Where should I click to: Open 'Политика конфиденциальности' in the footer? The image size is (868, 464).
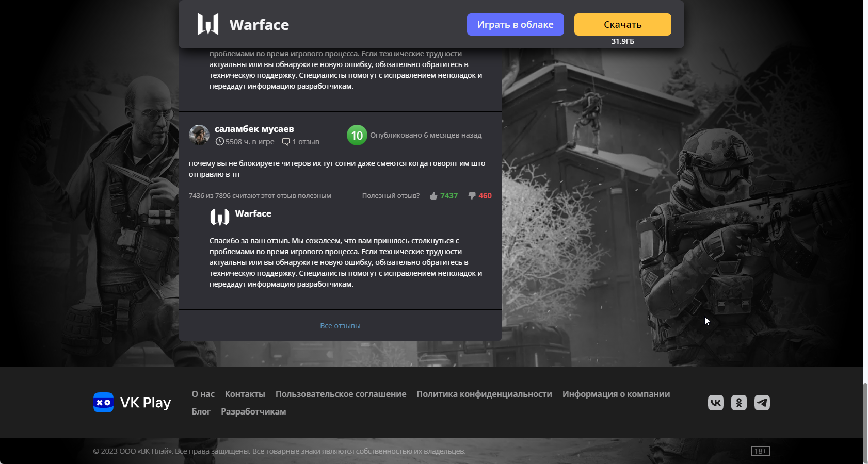484,394
